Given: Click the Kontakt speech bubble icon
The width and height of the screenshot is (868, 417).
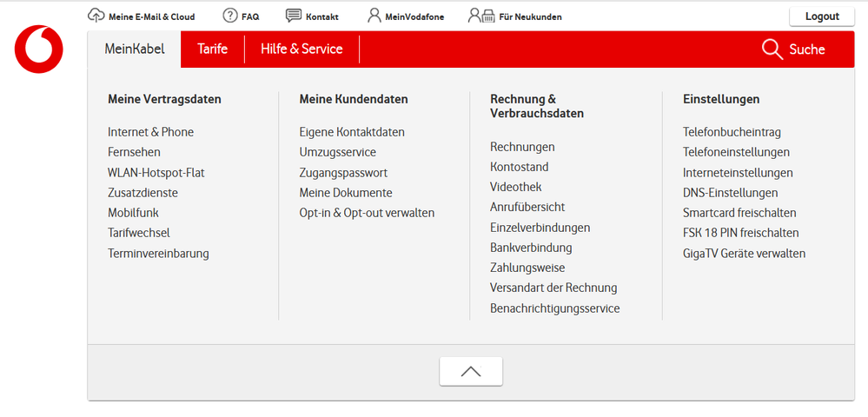Looking at the screenshot, I should click(x=294, y=16).
